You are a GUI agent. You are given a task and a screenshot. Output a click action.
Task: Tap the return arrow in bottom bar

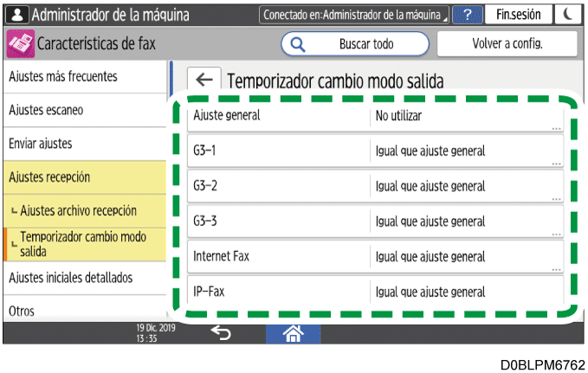click(x=221, y=332)
